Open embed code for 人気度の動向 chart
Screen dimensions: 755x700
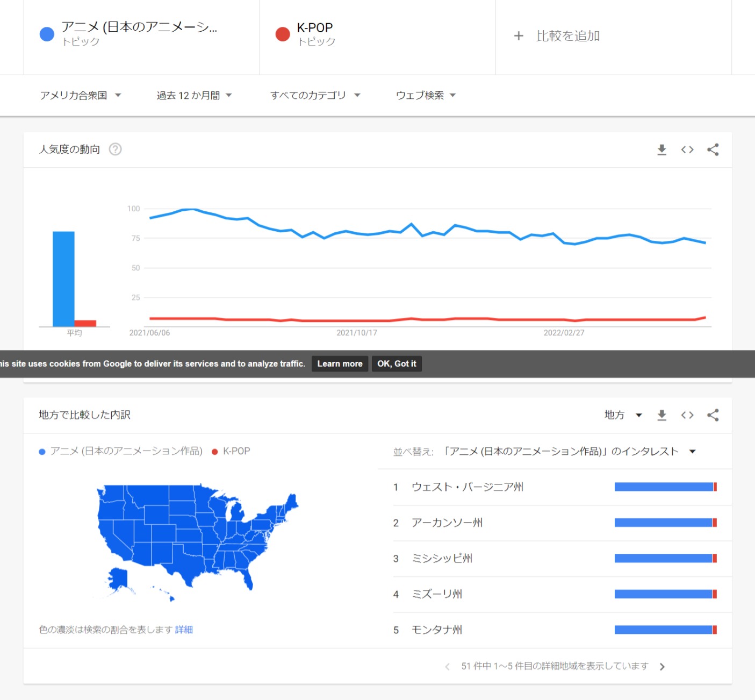pyautogui.click(x=687, y=149)
